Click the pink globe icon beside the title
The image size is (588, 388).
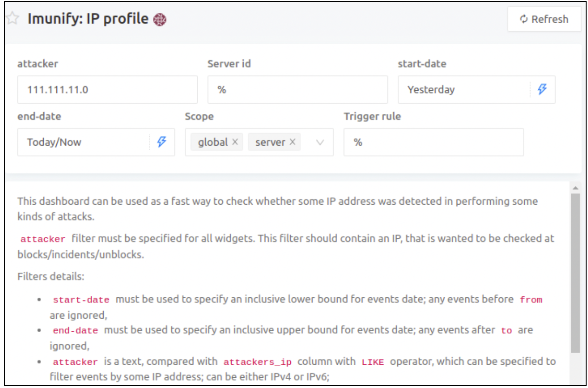pos(160,20)
